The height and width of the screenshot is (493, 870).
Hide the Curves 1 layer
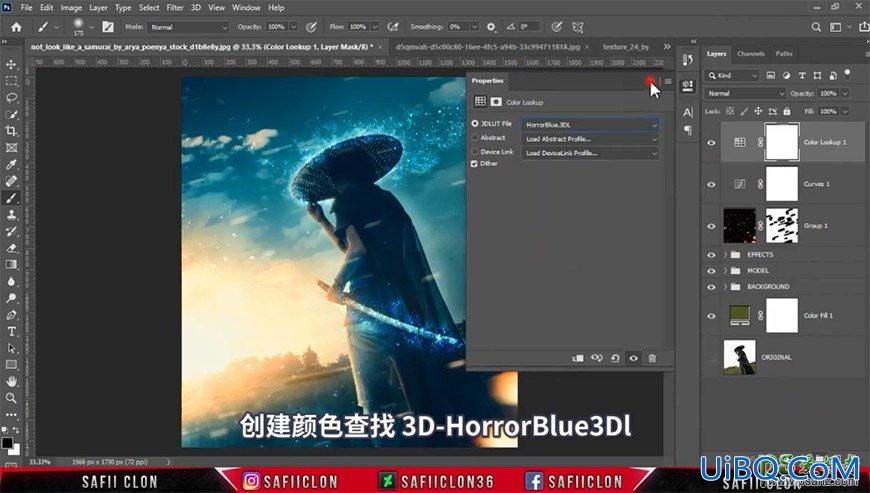pos(711,184)
